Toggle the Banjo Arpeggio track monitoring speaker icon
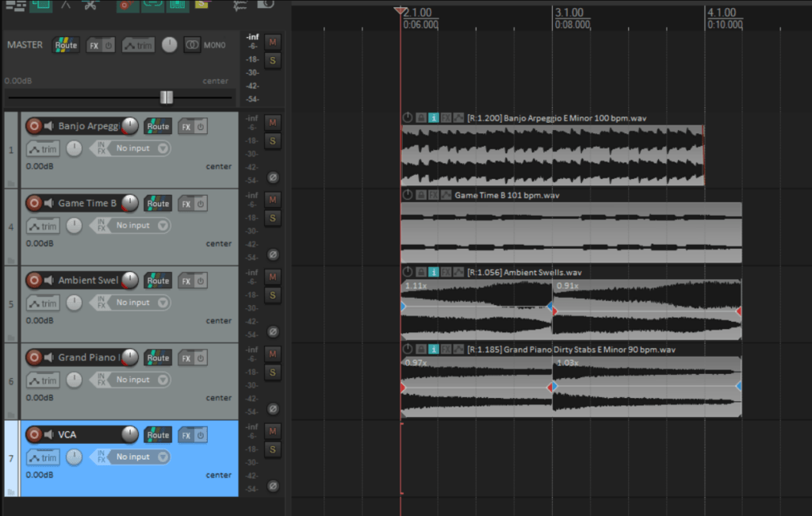 48,126
